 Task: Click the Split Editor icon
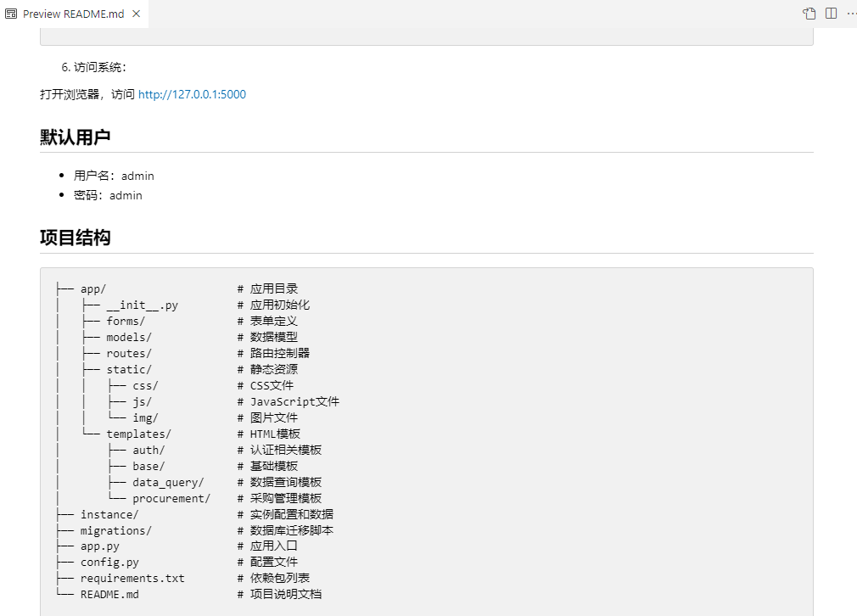[x=832, y=14]
